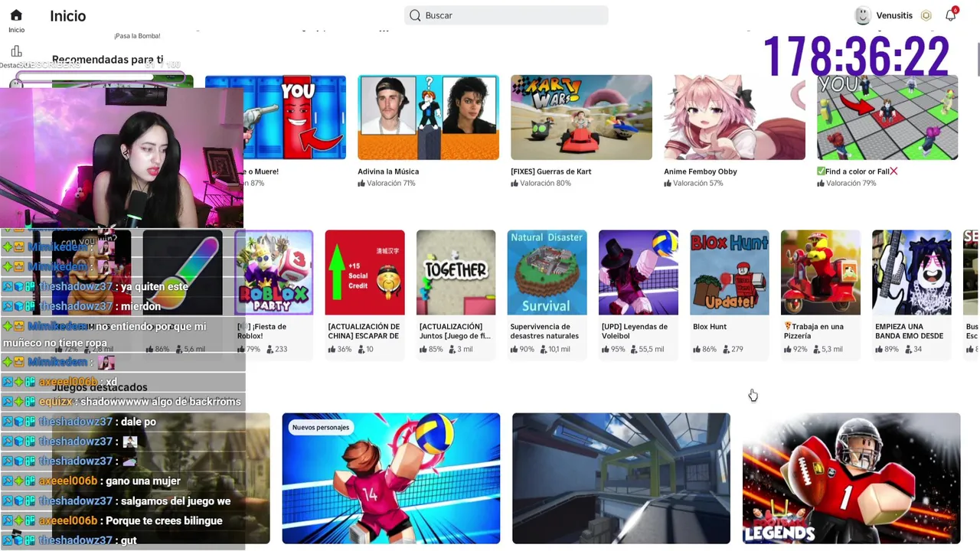Click the 55,5 mil players count

click(x=648, y=349)
